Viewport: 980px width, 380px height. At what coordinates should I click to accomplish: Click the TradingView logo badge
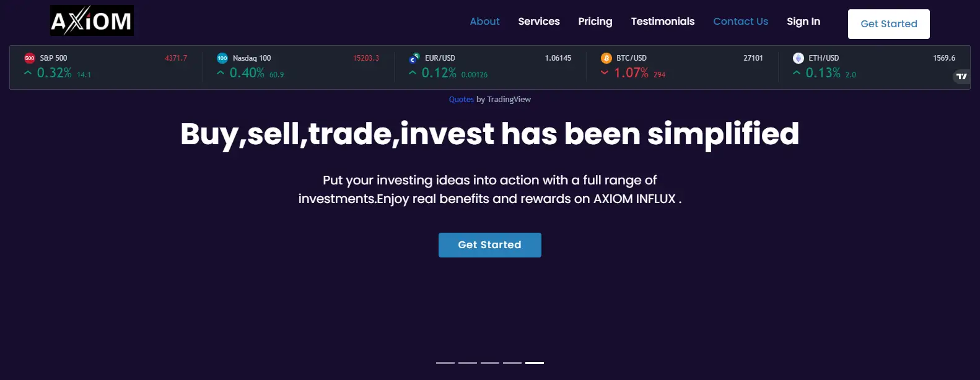[961, 77]
